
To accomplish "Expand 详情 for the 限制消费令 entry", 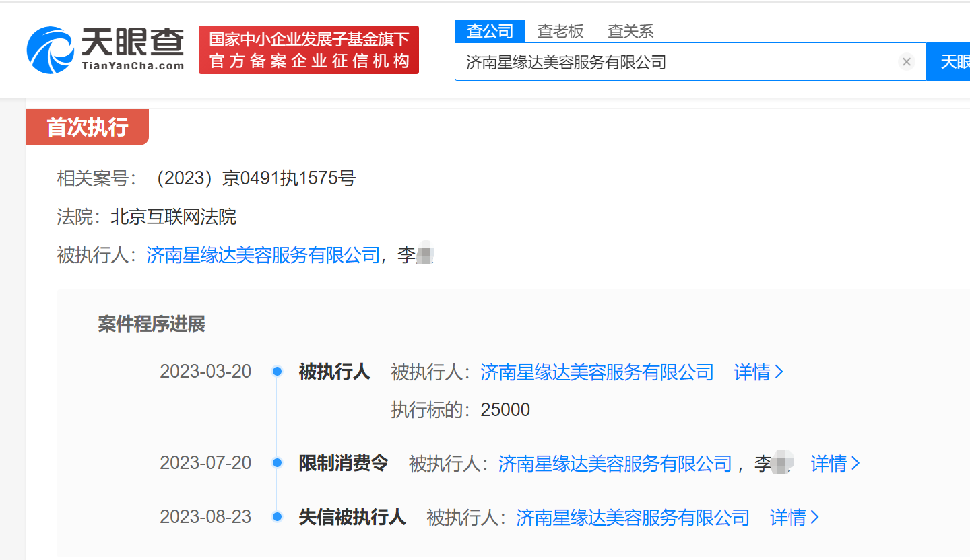I will [x=835, y=464].
